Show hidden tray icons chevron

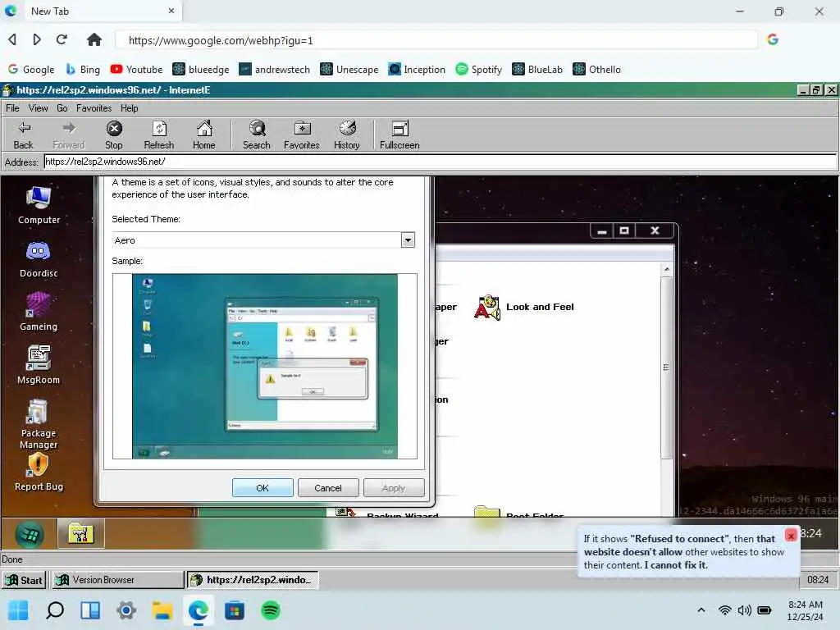tap(701, 610)
